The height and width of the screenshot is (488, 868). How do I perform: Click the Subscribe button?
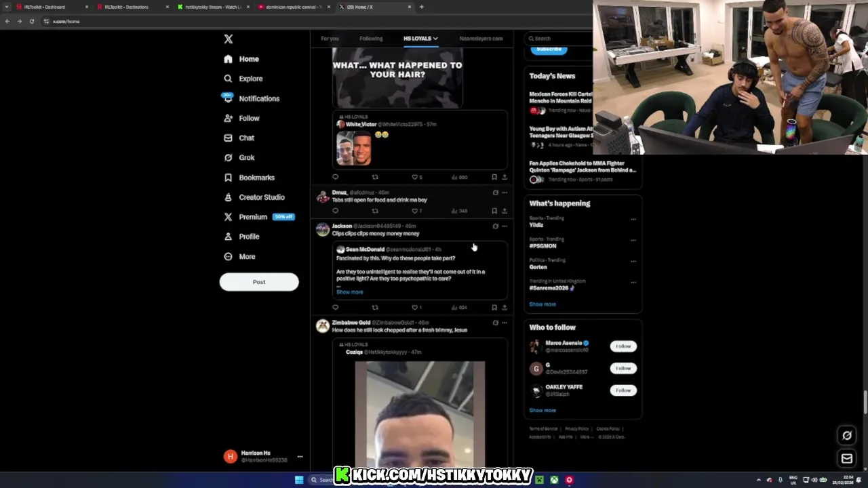point(549,49)
